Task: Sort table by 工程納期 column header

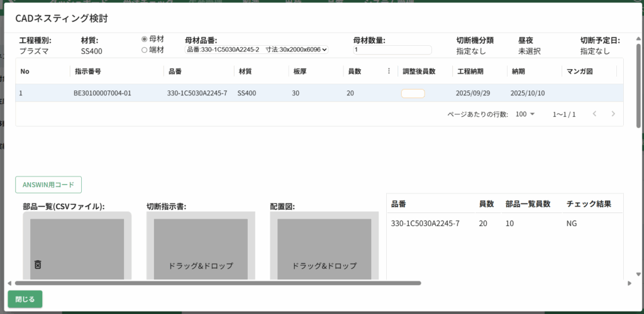Action: 470,72
